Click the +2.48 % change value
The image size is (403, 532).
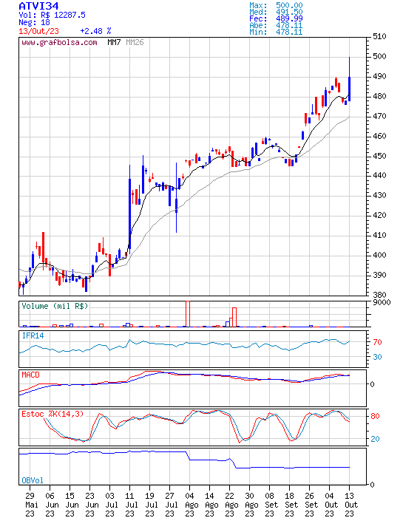tap(95, 31)
